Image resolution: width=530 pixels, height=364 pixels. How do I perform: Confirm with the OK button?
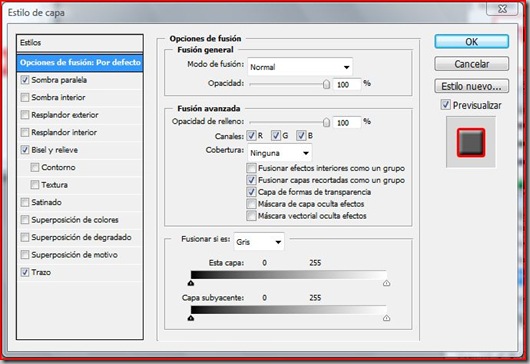click(x=472, y=42)
